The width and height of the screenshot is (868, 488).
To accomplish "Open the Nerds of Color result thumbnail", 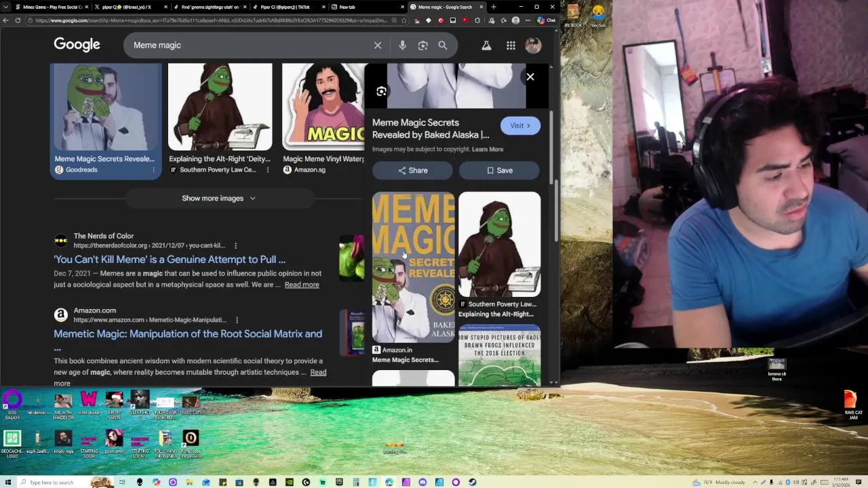I will coord(351,258).
